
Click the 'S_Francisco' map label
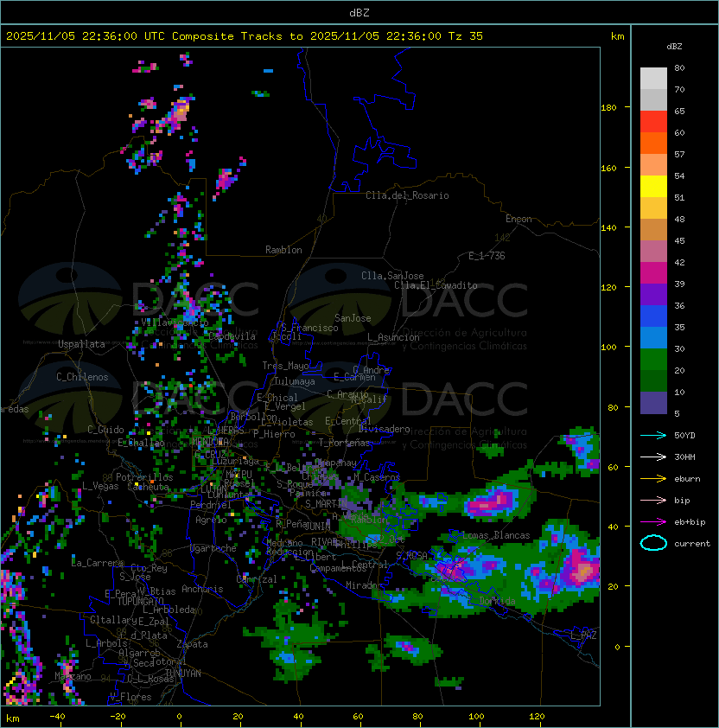click(309, 328)
